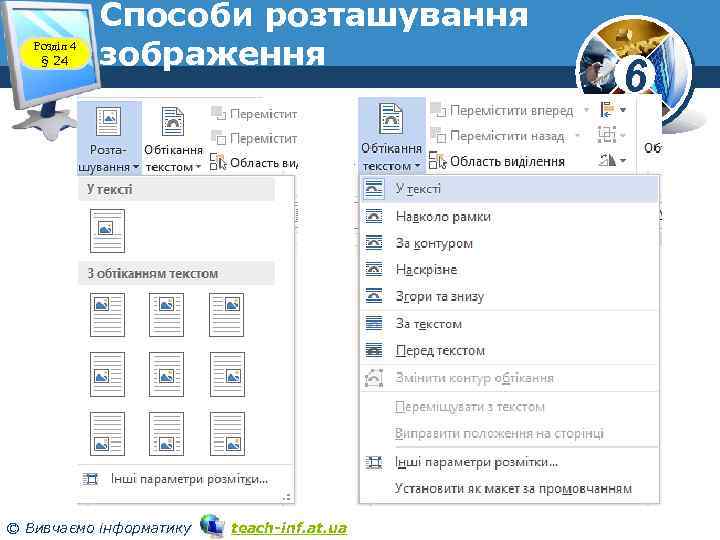Click 'Перемістити назад' in right ribbon
Image resolution: width=720 pixels, height=540 pixels.
499,136
